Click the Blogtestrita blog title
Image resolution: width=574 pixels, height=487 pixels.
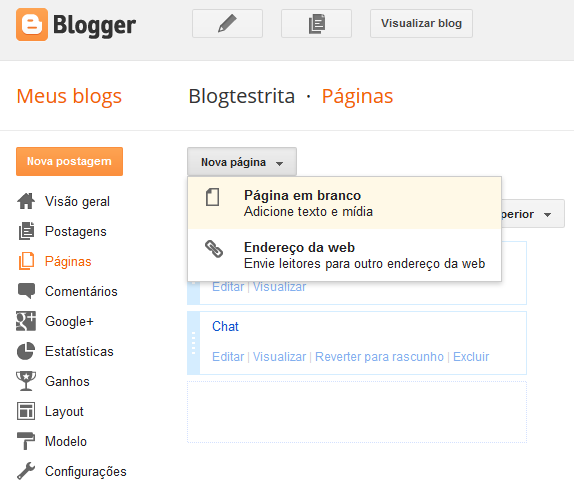coord(242,96)
